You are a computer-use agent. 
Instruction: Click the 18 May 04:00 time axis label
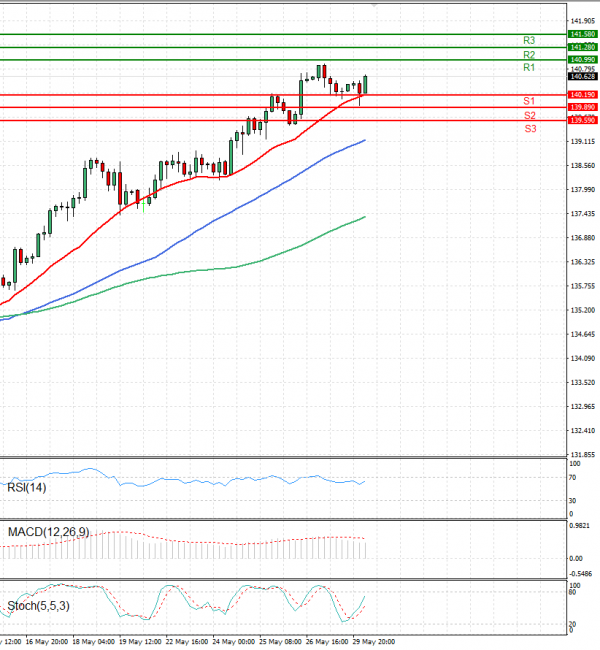point(92,642)
